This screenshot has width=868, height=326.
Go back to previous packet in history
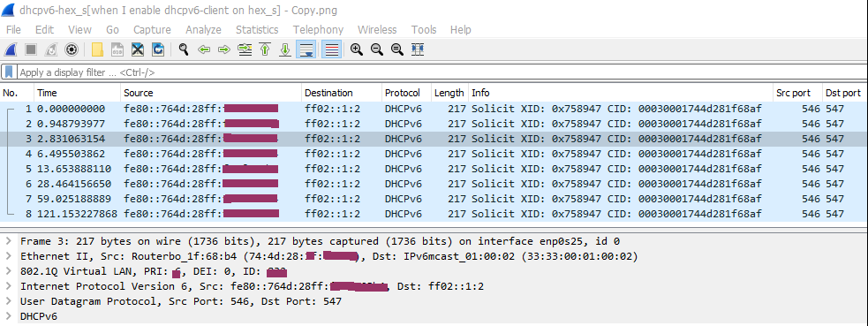click(x=204, y=49)
